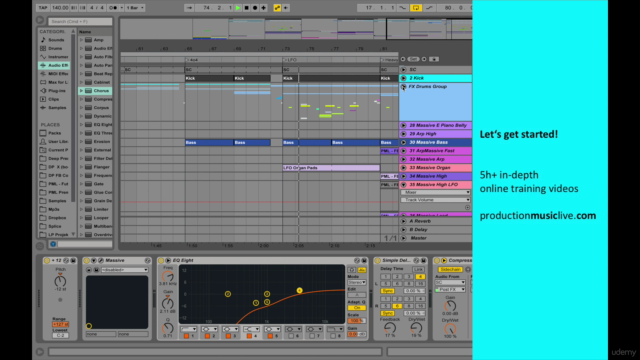Click the Set locator button
640x360 pixels.
pyautogui.click(x=413, y=59)
